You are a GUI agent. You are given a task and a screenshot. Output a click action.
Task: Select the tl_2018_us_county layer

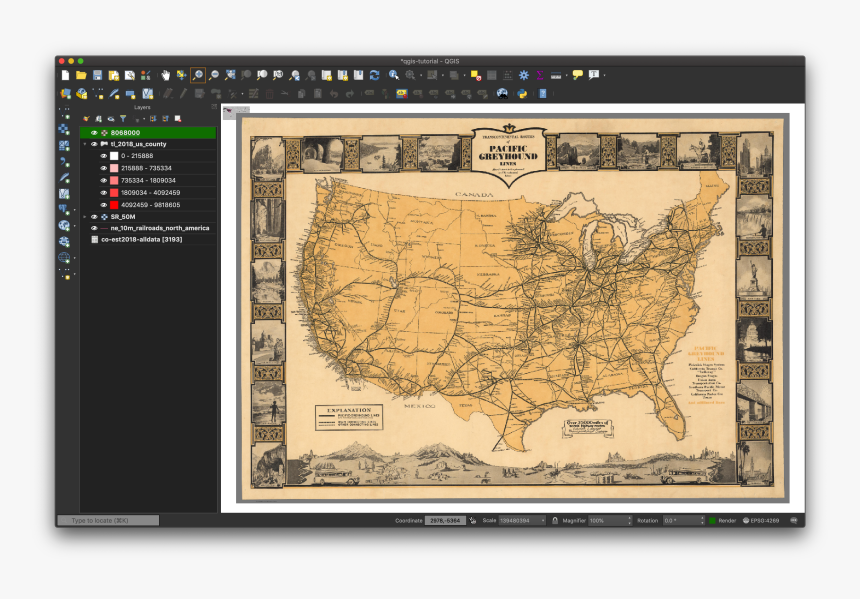pos(138,144)
